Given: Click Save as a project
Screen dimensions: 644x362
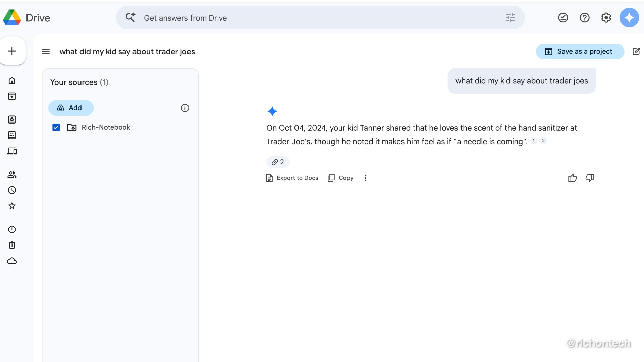Looking at the screenshot, I should (x=580, y=52).
